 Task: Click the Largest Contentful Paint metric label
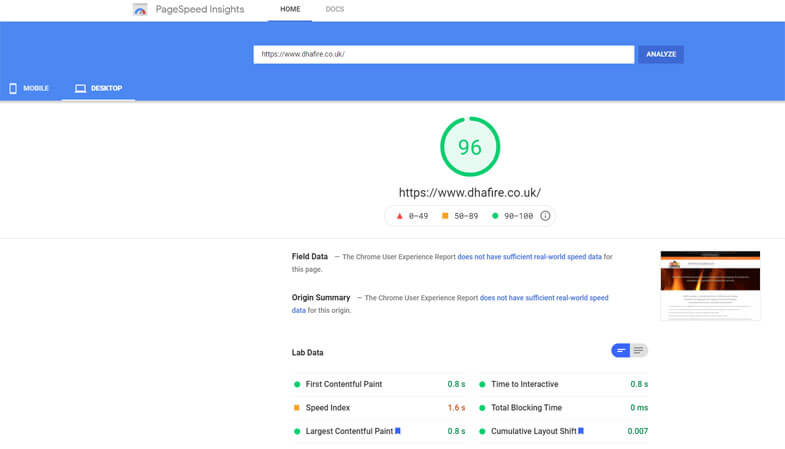[349, 431]
